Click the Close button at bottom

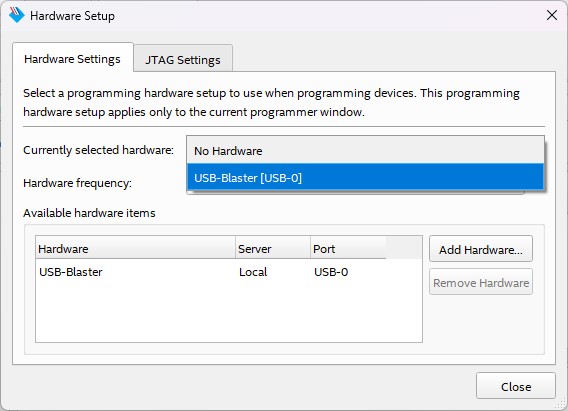point(515,386)
